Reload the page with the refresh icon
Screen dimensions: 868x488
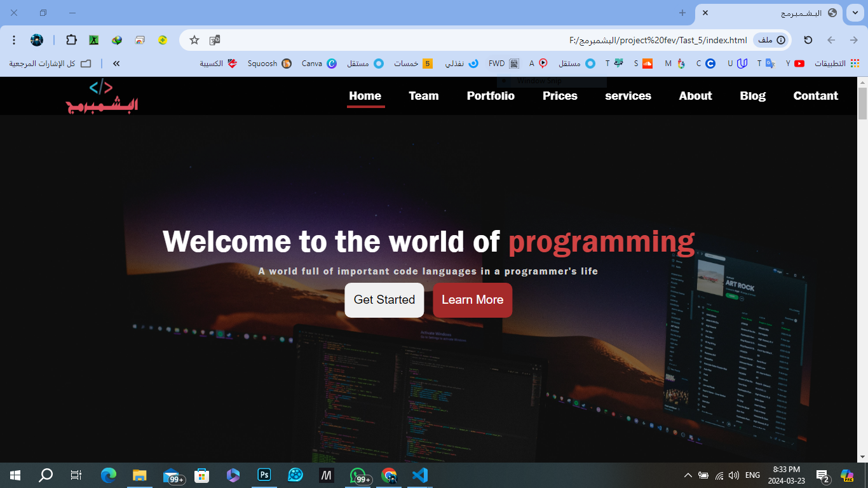click(808, 40)
